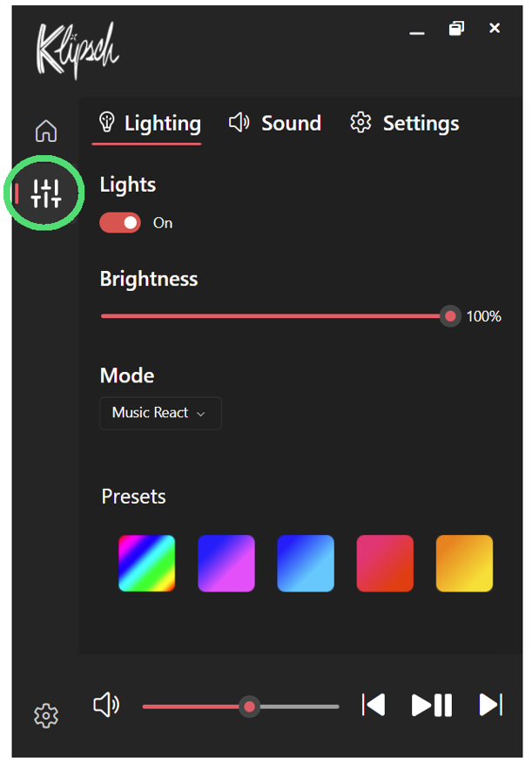Select the rainbow gradient preset

146,563
